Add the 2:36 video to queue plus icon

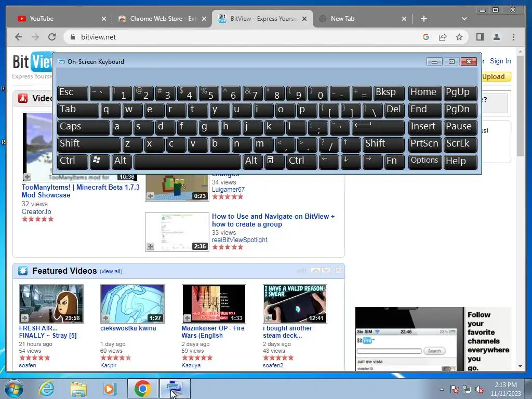click(150, 247)
